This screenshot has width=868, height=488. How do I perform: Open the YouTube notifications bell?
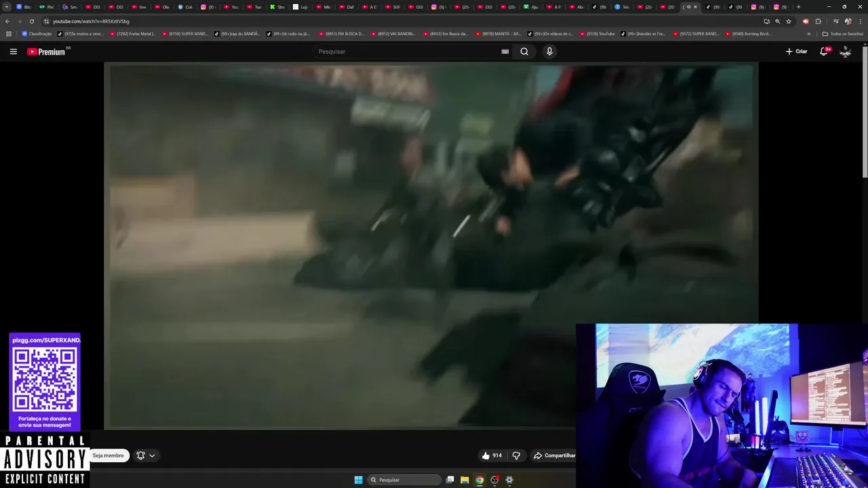[x=825, y=52]
